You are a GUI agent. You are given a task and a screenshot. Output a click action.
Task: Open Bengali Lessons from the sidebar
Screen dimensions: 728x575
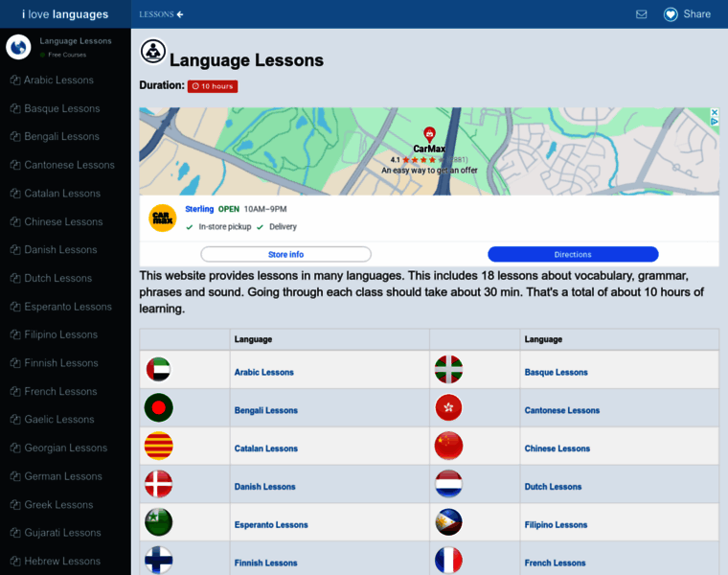[x=61, y=136]
